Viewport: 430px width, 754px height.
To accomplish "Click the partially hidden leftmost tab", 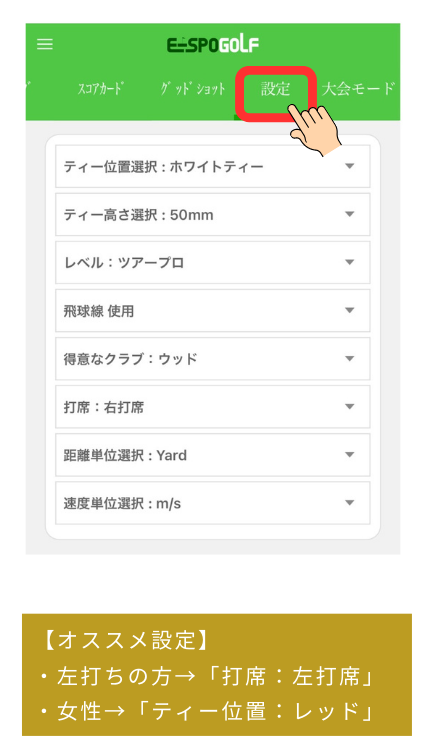I will [28, 89].
